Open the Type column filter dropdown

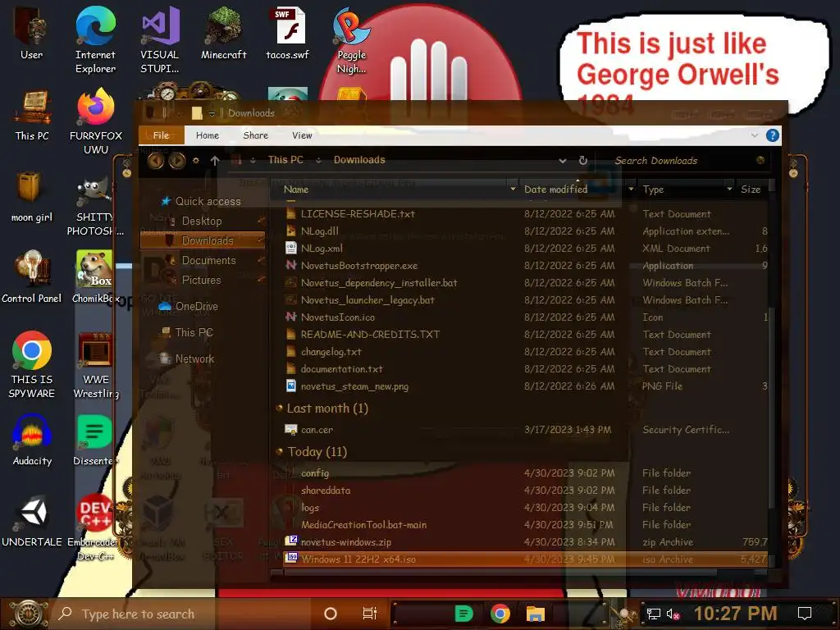pos(729,189)
